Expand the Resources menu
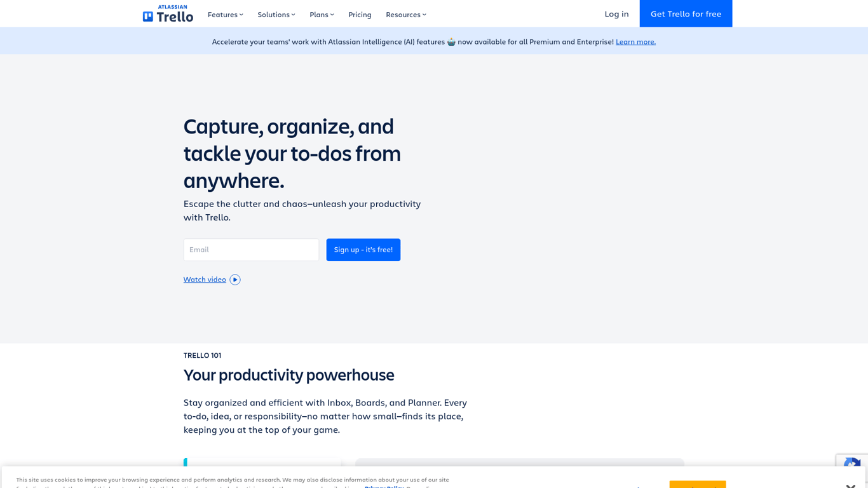Screen dimensions: 868x488 coord(405,14)
